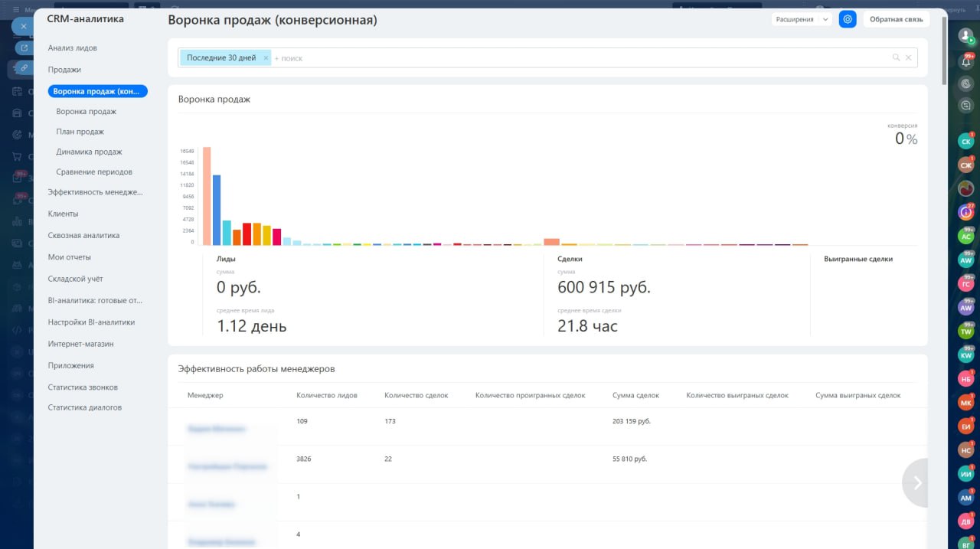The height and width of the screenshot is (549, 980).
Task: Expand the 'Продажи' section in sidebar
Action: pos(64,70)
